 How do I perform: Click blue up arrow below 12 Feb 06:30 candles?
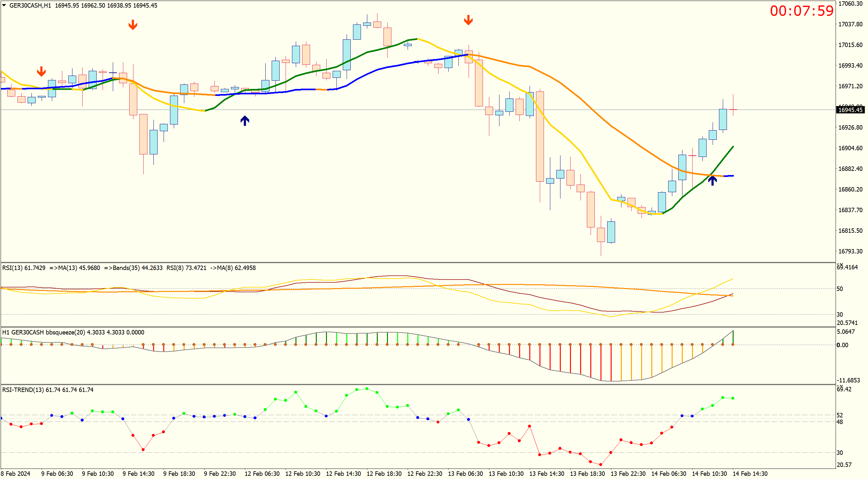(x=245, y=121)
